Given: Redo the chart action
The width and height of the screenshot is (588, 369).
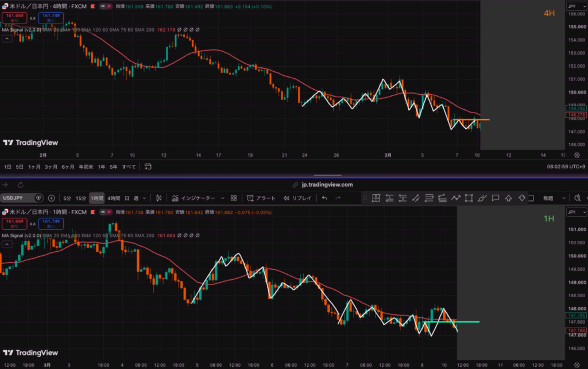Looking at the screenshot, I should click(338, 198).
